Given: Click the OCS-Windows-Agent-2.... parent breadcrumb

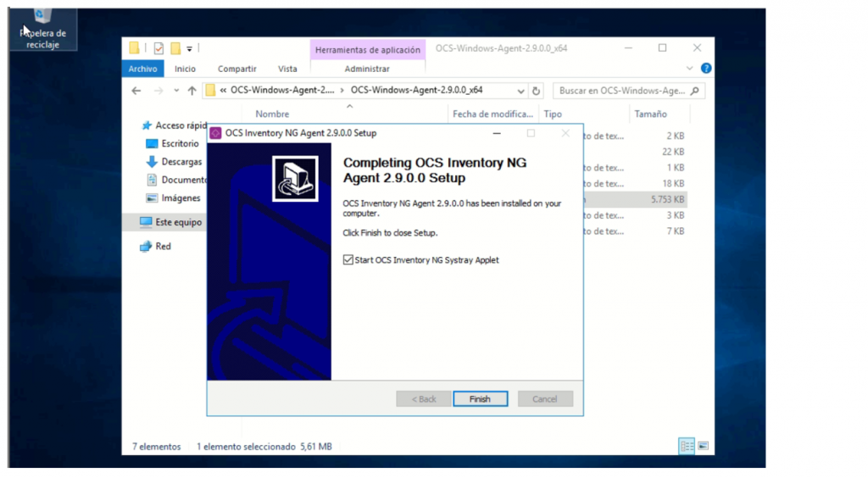Looking at the screenshot, I should pyautogui.click(x=282, y=90).
